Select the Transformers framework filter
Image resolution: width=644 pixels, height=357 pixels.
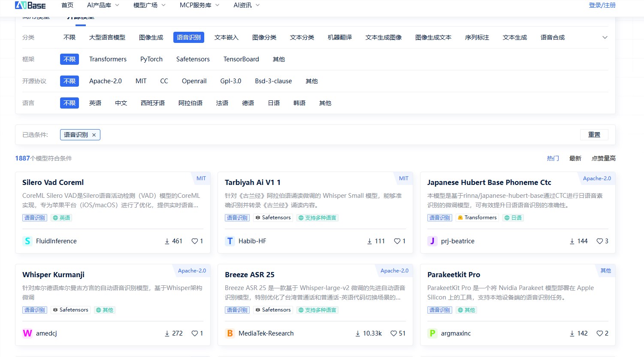[x=108, y=59]
